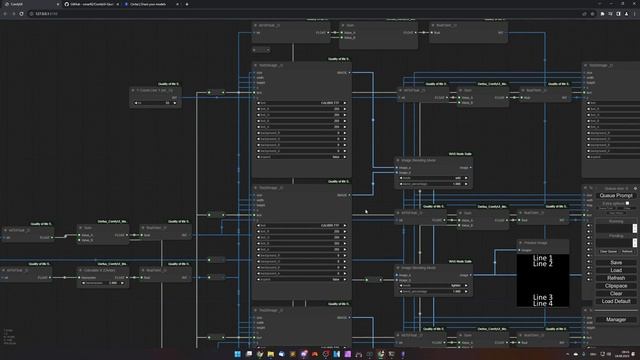Open the CALIBRI.TTF font dropdown in the upper full TextToImage node
The image size is (640, 360).
[x=302, y=103]
